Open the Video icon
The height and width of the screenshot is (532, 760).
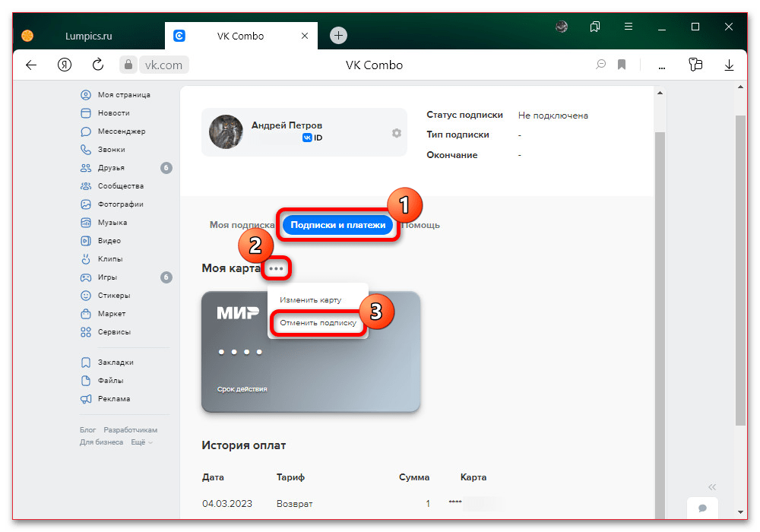click(x=86, y=240)
